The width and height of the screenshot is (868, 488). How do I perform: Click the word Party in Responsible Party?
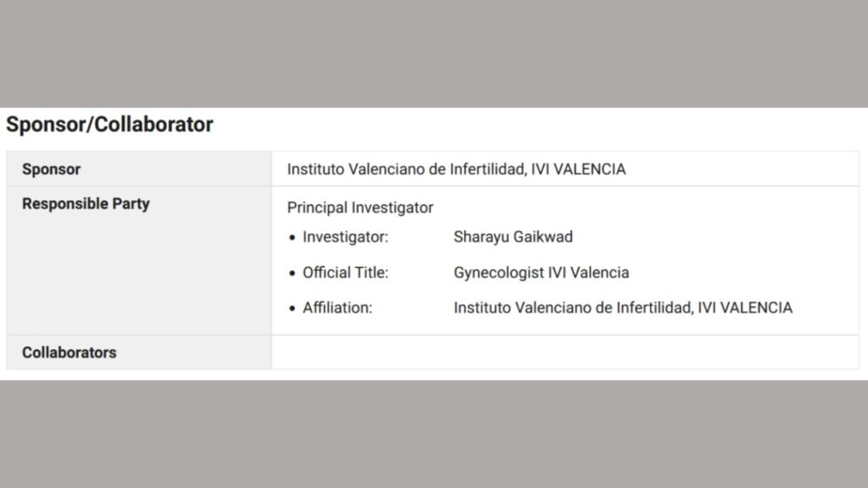[131, 203]
